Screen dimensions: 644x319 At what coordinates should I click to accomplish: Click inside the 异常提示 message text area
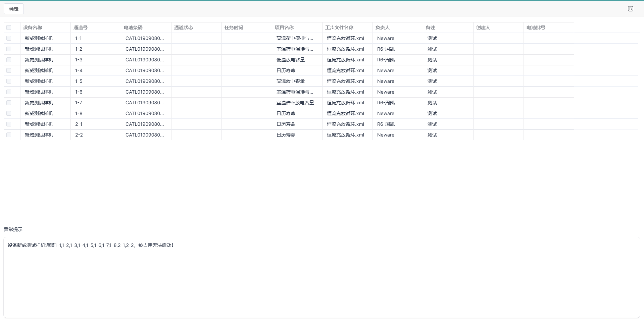(x=322, y=277)
